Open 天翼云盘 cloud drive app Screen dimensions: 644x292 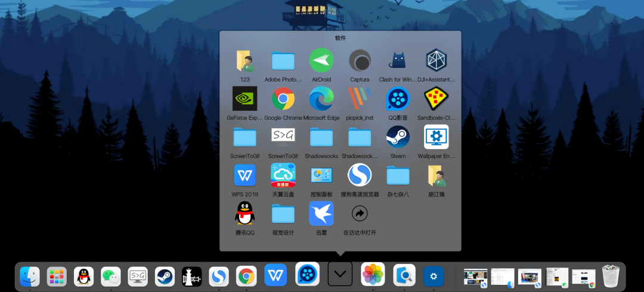tap(283, 175)
